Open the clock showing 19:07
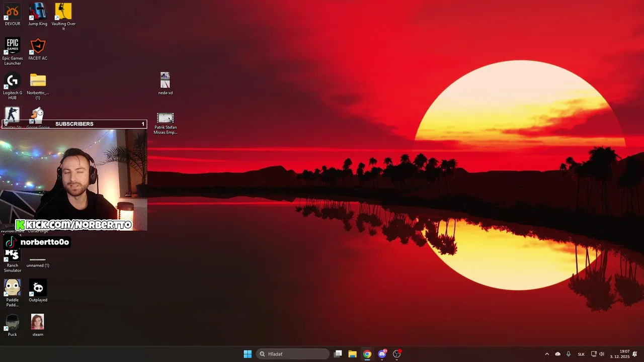The height and width of the screenshot is (362, 644). coord(620,354)
